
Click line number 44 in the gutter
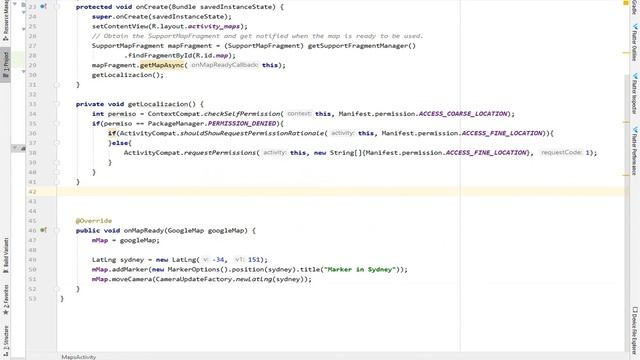pyautogui.click(x=33, y=211)
